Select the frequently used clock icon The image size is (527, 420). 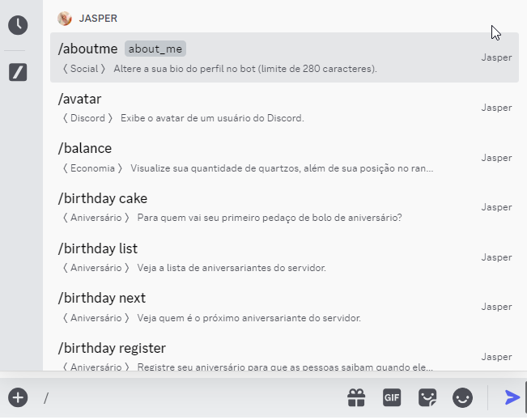pyautogui.click(x=18, y=25)
